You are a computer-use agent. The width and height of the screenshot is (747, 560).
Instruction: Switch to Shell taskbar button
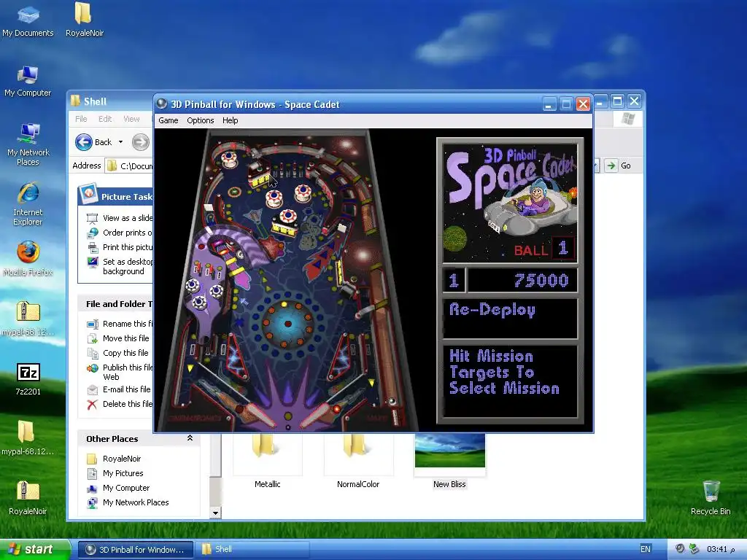point(252,550)
